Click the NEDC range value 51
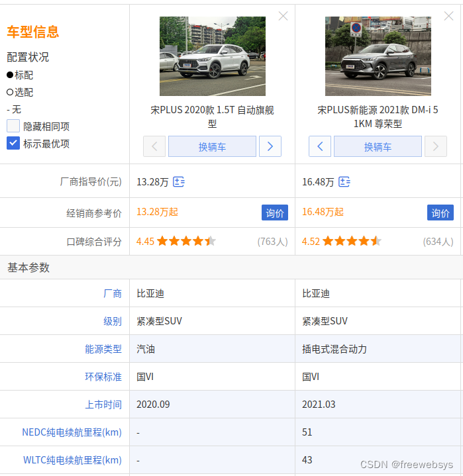The width and height of the screenshot is (463, 476). point(307,432)
